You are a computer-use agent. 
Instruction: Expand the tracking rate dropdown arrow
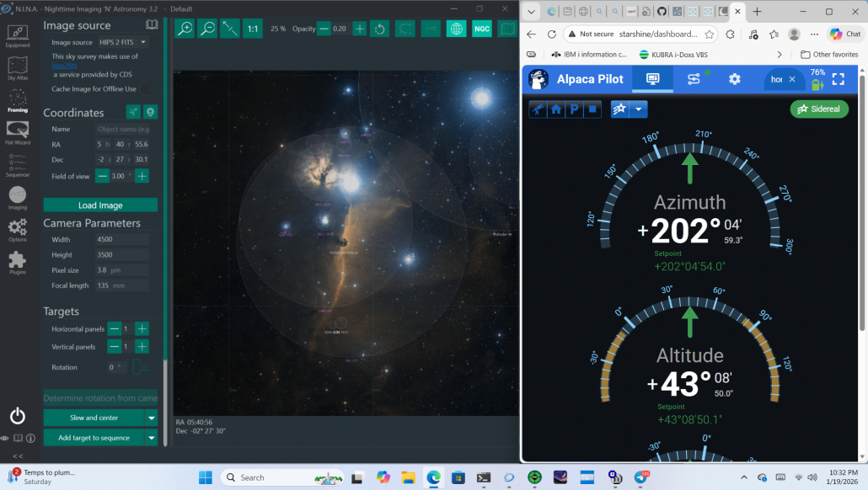point(640,109)
